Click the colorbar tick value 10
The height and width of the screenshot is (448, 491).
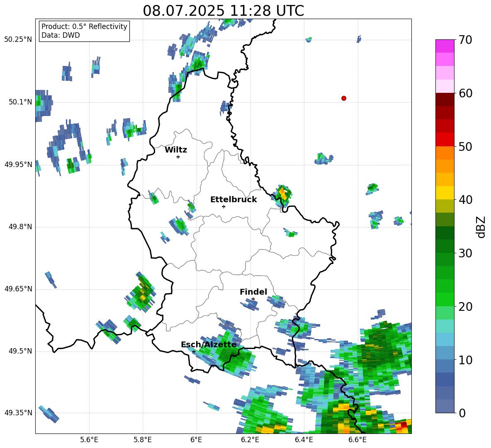[x=465, y=360]
